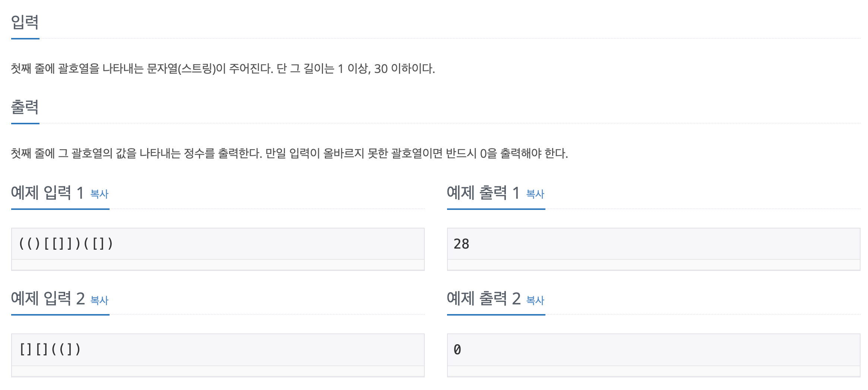Click the input description mentioning 30 이하이다
Screen dimensions: 868x390
point(223,68)
